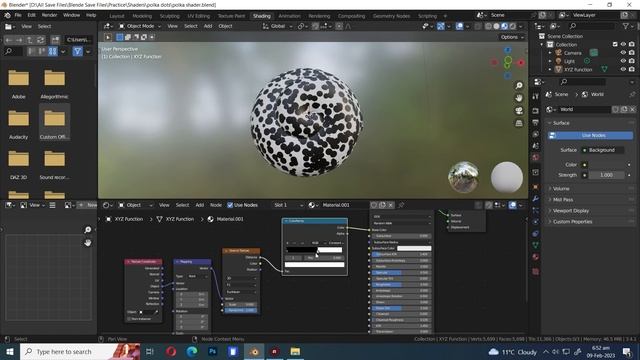
Task: Expand the Volume panel in World properties
Action: click(x=560, y=189)
